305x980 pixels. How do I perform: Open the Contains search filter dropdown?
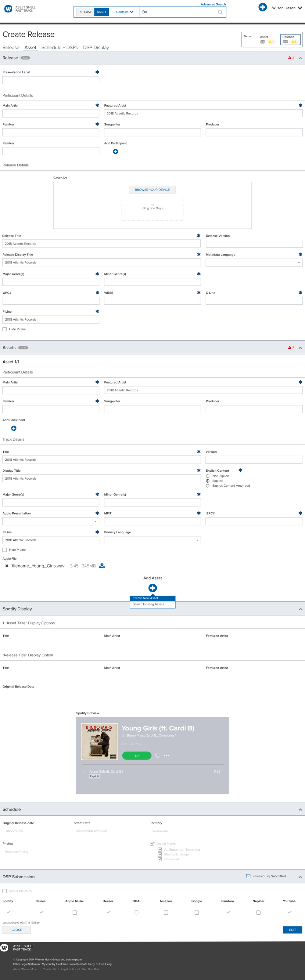pyautogui.click(x=125, y=12)
